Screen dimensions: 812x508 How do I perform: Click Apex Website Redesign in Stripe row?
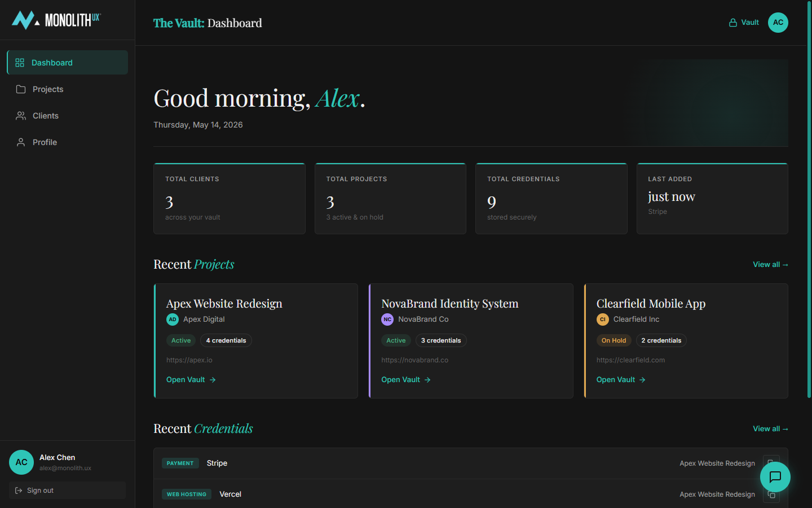coord(717,463)
